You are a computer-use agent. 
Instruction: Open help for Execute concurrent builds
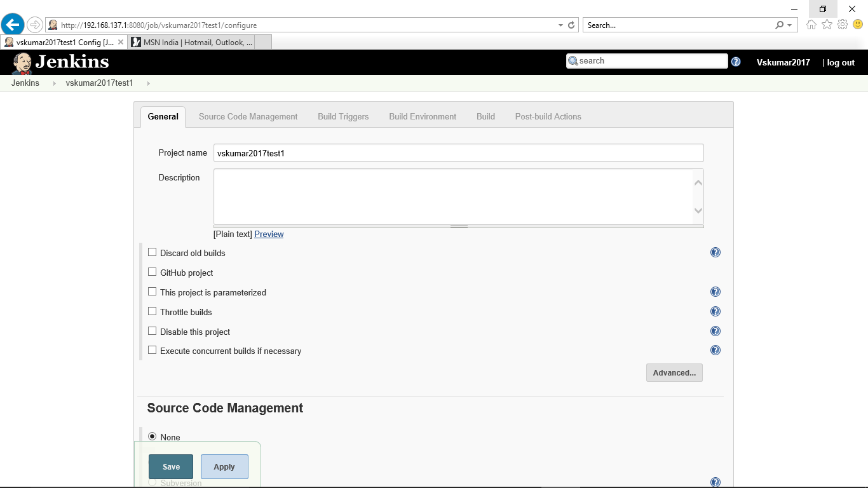(x=715, y=350)
